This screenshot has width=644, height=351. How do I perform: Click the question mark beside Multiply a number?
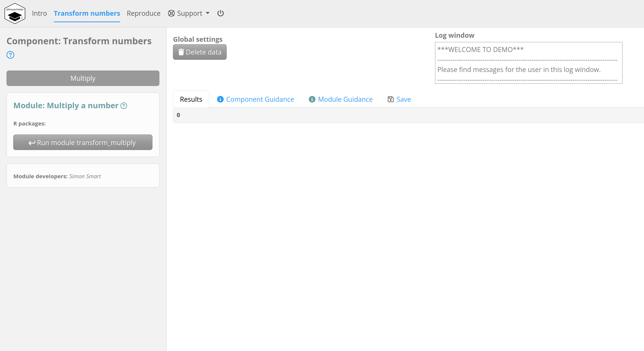click(x=124, y=106)
